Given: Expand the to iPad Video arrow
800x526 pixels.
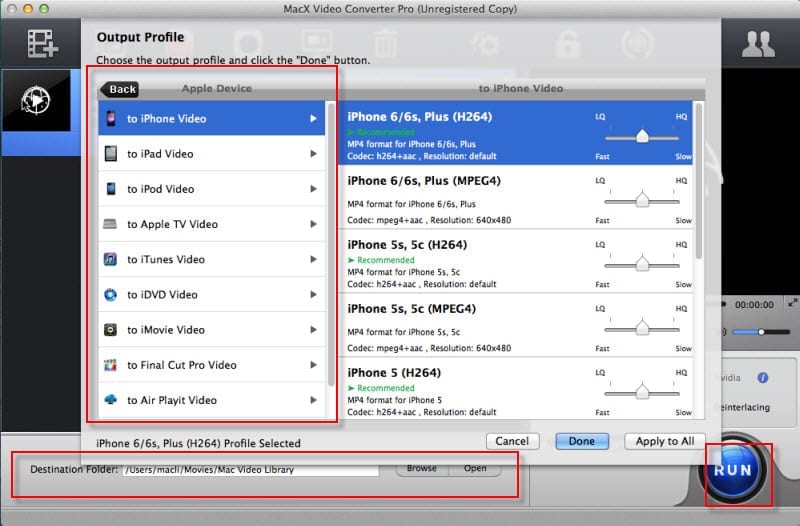Looking at the screenshot, I should click(x=313, y=154).
